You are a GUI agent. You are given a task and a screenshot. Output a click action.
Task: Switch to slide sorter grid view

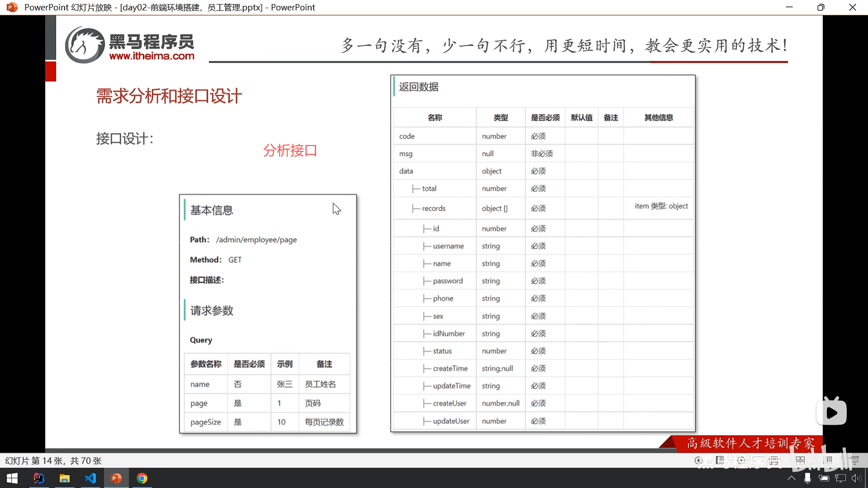800,460
